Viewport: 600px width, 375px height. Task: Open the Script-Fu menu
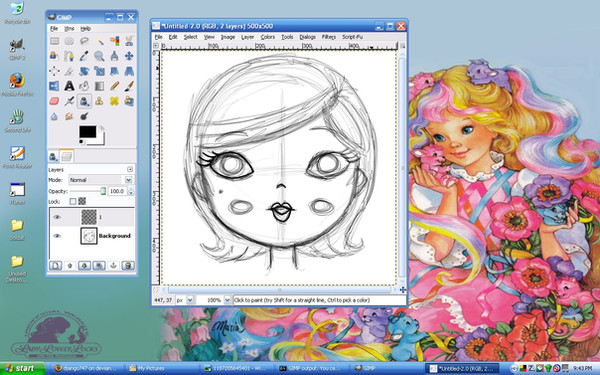click(352, 37)
